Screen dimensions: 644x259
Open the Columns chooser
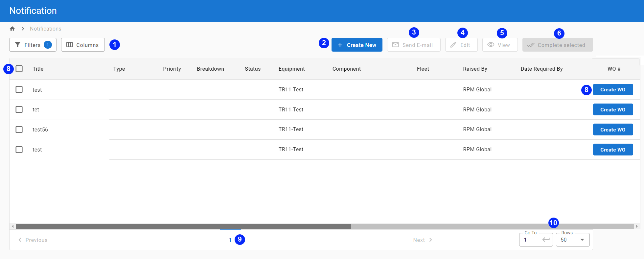[83, 45]
